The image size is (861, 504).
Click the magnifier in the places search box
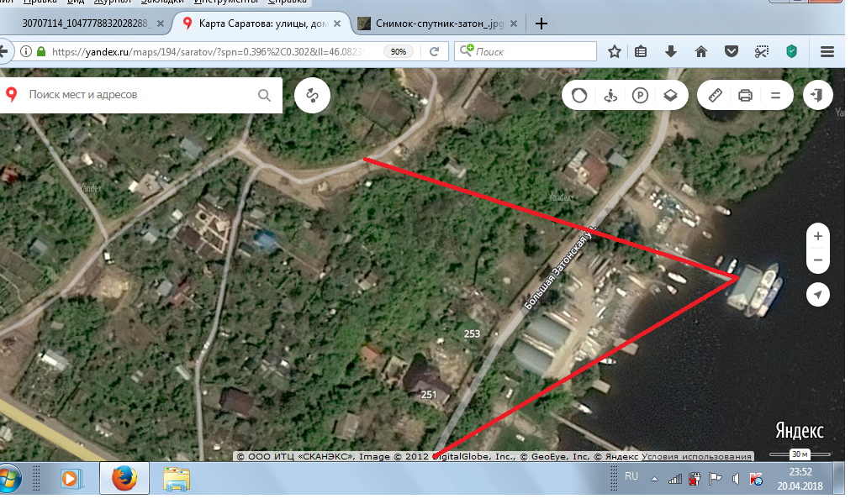265,96
